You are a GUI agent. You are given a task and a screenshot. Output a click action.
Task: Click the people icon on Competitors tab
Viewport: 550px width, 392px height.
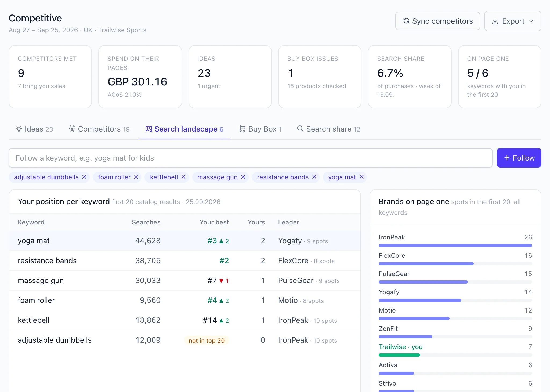[72, 129]
